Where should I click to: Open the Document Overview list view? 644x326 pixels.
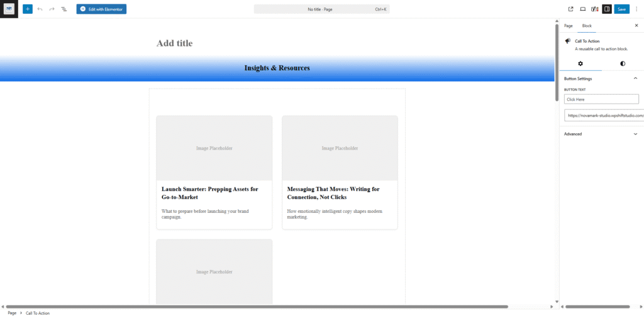pos(64,9)
